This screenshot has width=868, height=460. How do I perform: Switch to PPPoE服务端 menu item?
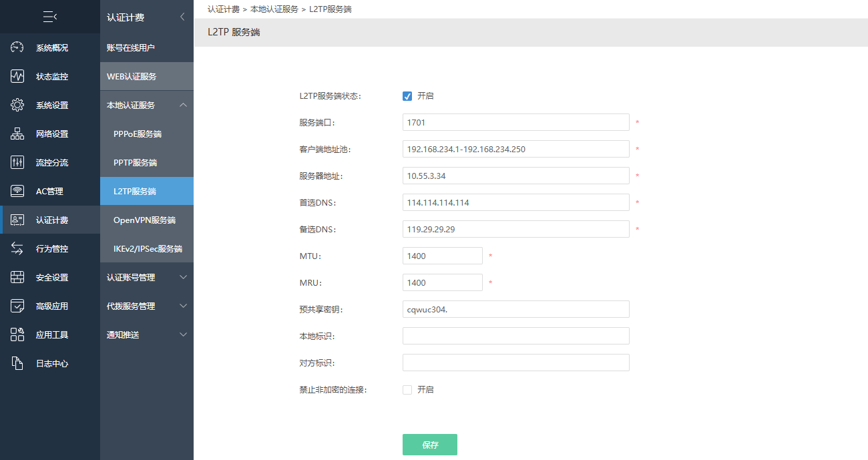138,134
